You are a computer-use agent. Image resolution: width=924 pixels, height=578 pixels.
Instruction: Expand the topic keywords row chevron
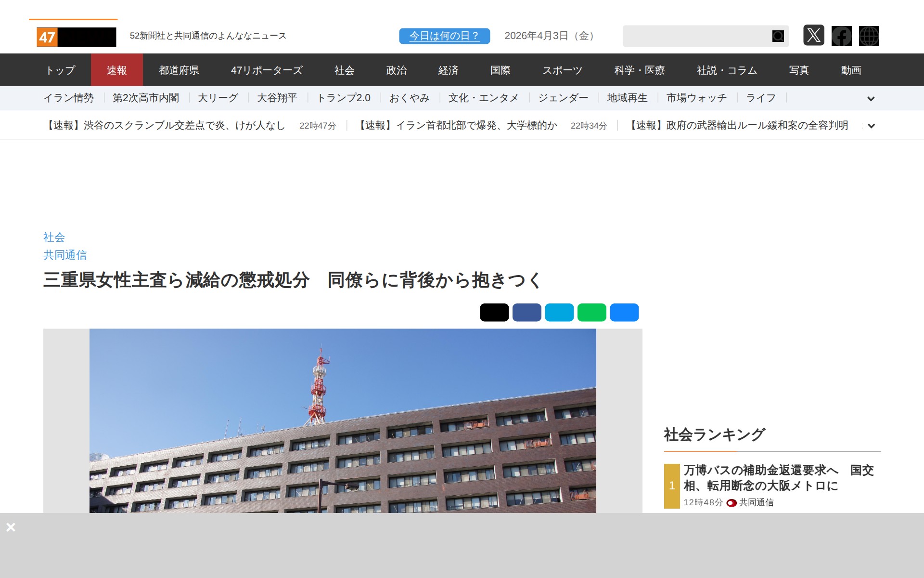click(x=871, y=99)
